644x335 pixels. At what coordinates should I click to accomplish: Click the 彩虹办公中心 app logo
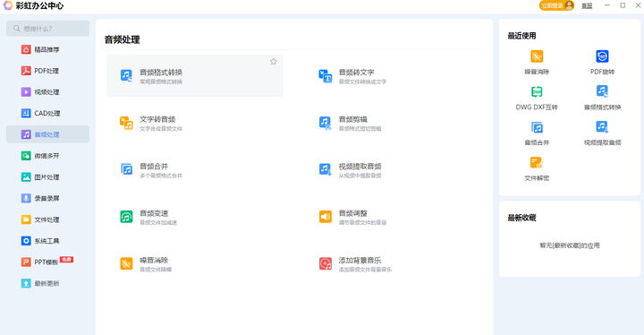8,5
